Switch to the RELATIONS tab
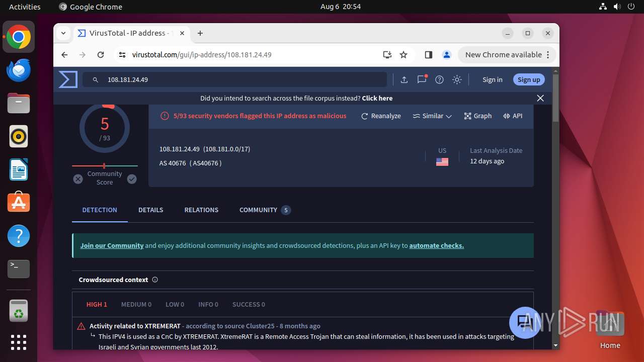Screen dimensions: 644x362 coord(201,210)
